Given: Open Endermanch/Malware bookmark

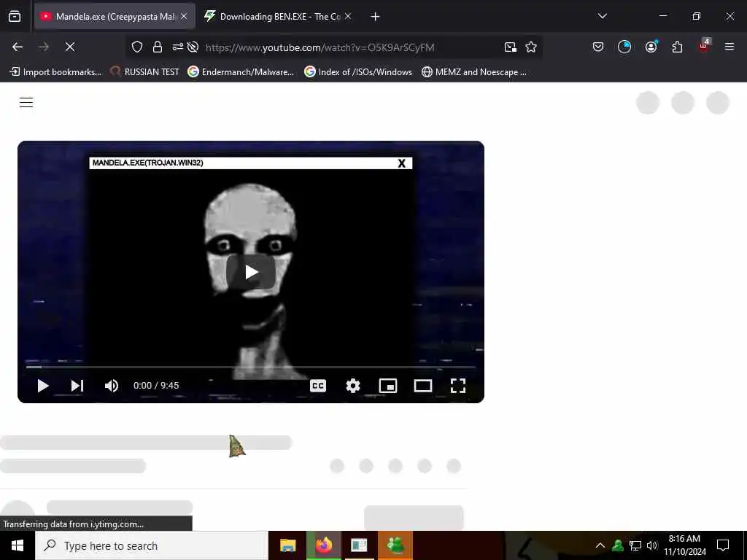Looking at the screenshot, I should pos(241,72).
